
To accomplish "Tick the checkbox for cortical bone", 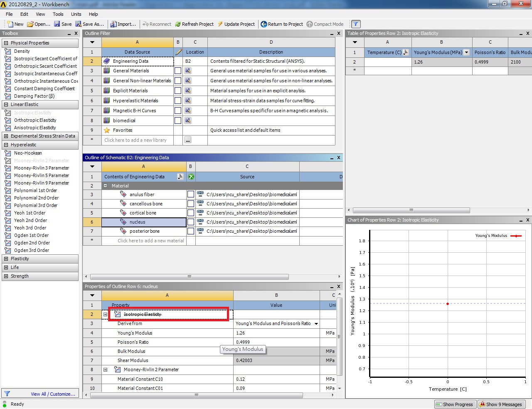I will 190,213.
